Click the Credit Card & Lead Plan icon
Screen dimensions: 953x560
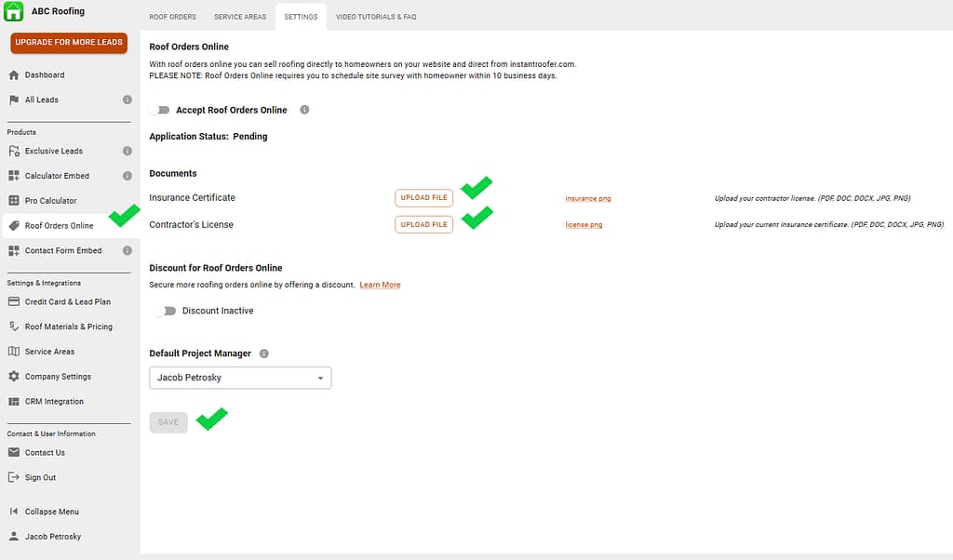(14, 301)
